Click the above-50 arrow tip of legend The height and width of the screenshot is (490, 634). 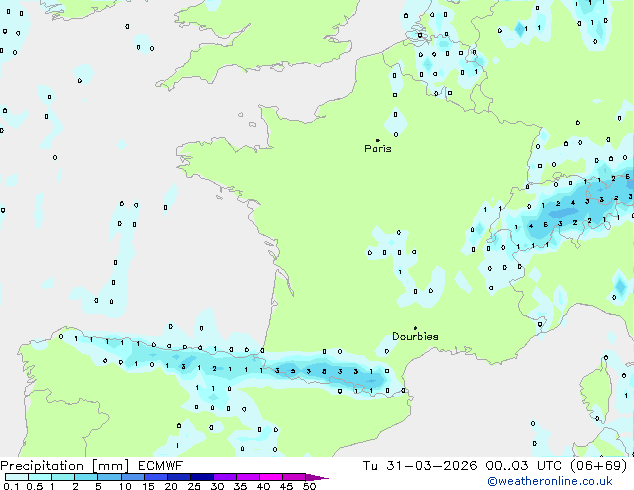pos(317,477)
